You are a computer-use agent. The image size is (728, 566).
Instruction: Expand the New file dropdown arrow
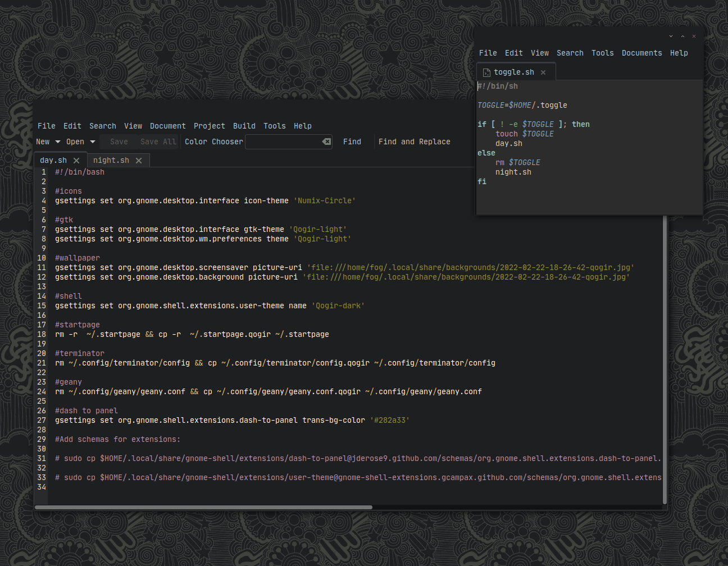58,142
